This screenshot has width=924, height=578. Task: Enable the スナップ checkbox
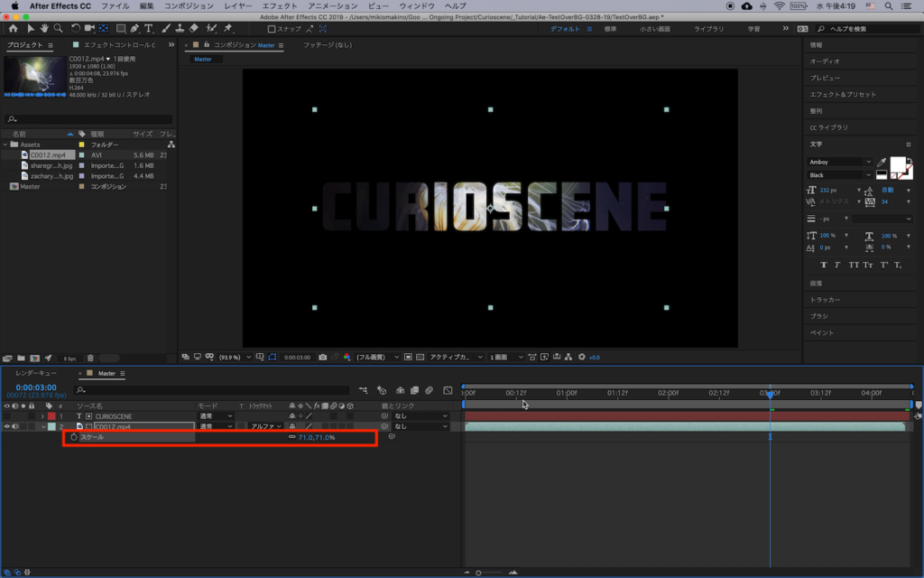pyautogui.click(x=272, y=29)
